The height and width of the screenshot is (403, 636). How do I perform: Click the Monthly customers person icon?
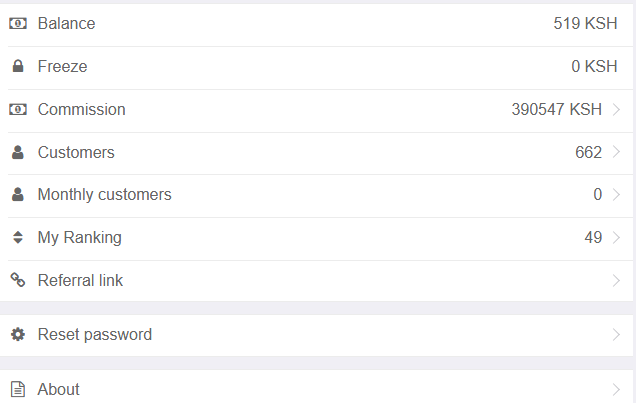point(17,195)
